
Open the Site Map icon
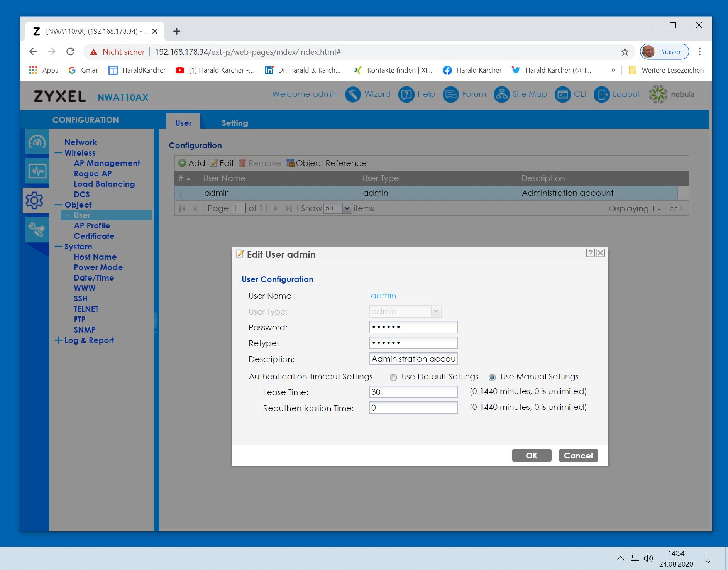coord(501,95)
